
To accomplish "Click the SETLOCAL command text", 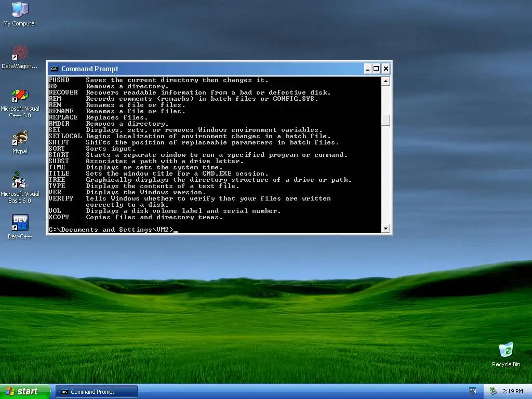I will point(65,136).
